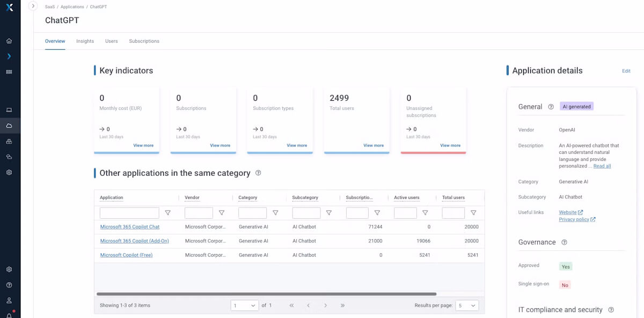Click Read all in the description
This screenshot has width=644, height=318.
pos(602,166)
